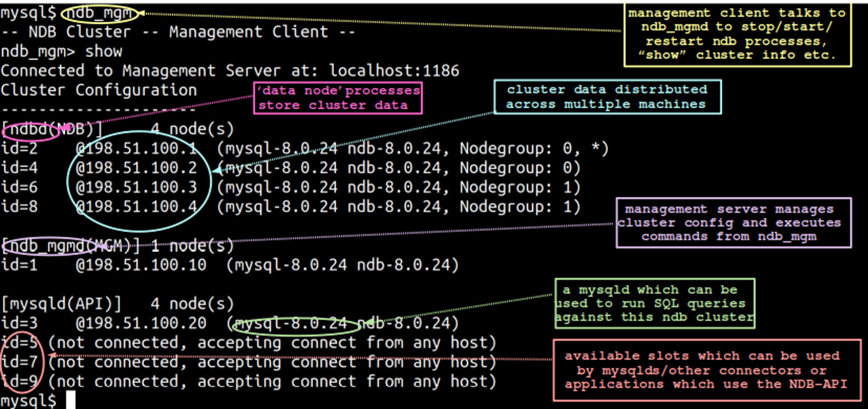This screenshot has height=409, width=868.
Task: Click the 'Cluster Configuration' heading text
Action: click(x=99, y=90)
